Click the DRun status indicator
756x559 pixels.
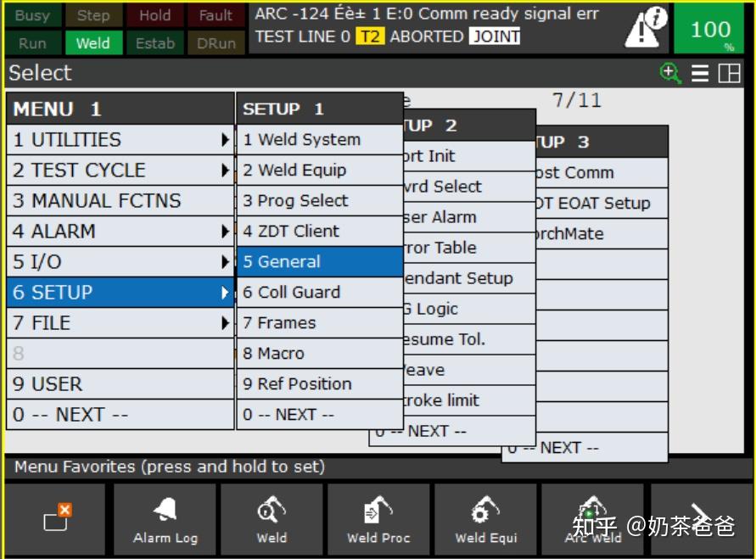(216, 43)
